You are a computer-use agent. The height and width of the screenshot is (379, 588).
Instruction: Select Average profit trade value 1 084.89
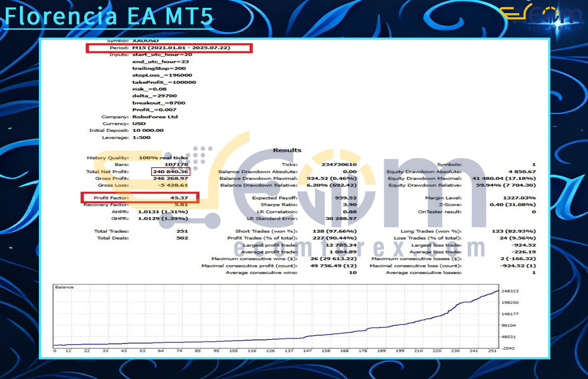point(343,252)
